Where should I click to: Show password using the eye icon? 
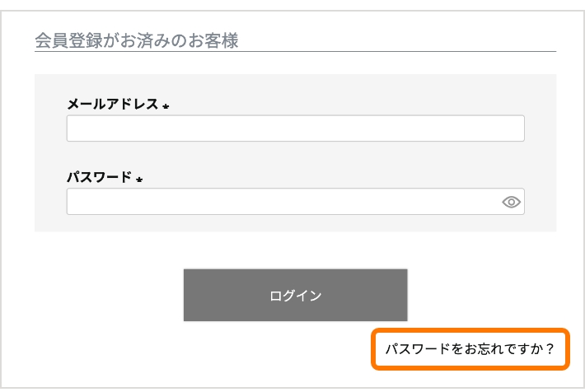(x=511, y=202)
